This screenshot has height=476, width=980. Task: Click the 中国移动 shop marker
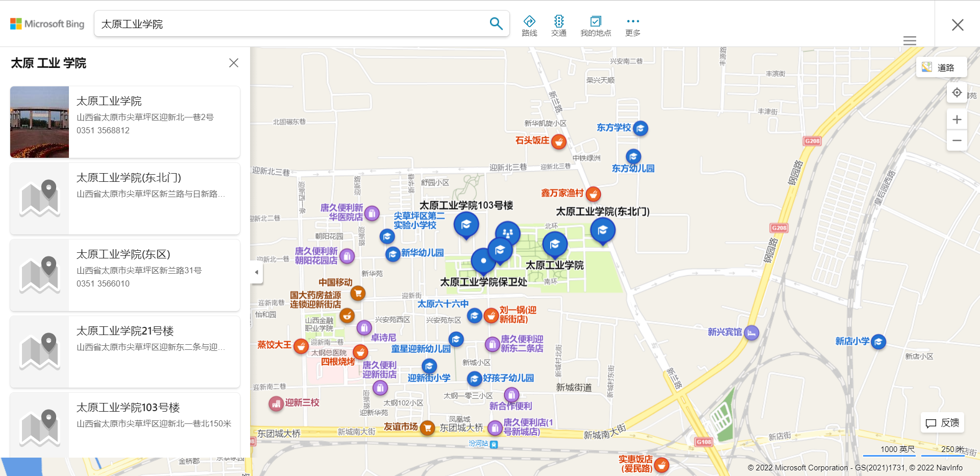pyautogui.click(x=358, y=293)
